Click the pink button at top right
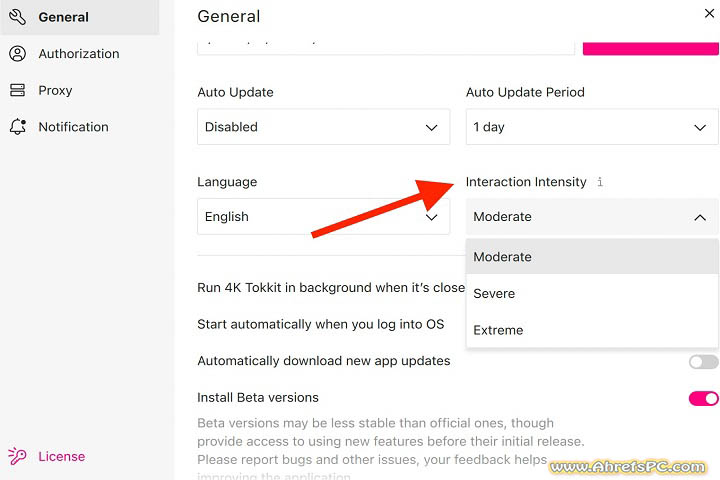This screenshot has height=480, width=720. [x=650, y=46]
